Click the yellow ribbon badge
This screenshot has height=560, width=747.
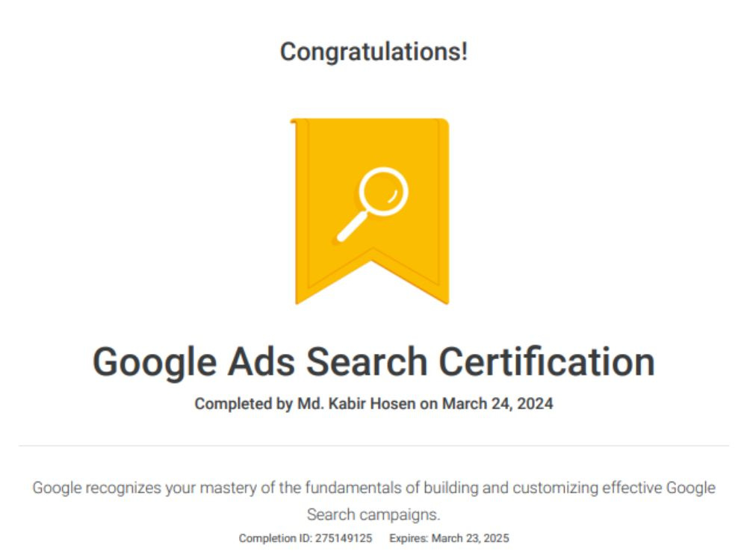[x=371, y=211]
